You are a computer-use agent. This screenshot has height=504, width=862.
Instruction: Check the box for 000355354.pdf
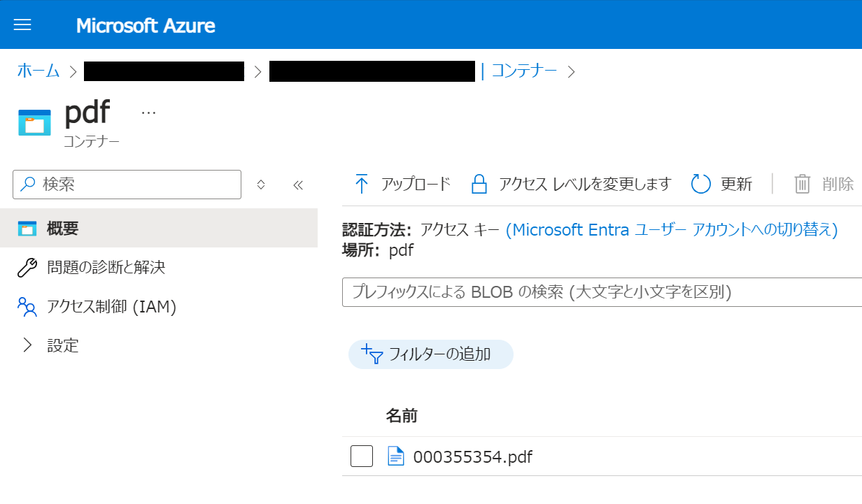tap(362, 457)
